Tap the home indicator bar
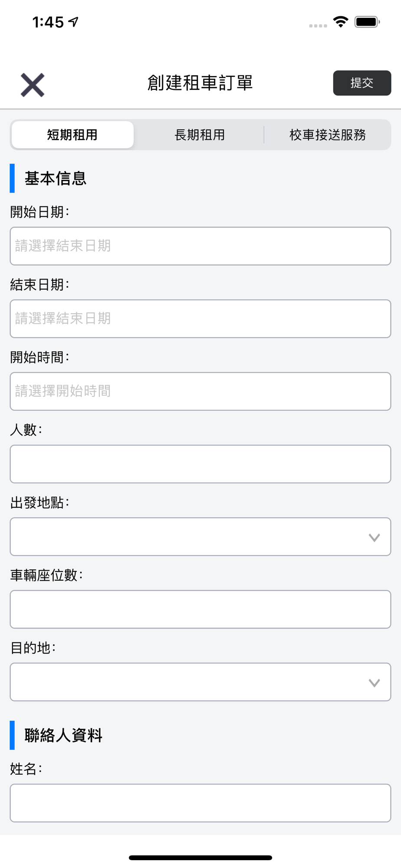 coord(200,858)
